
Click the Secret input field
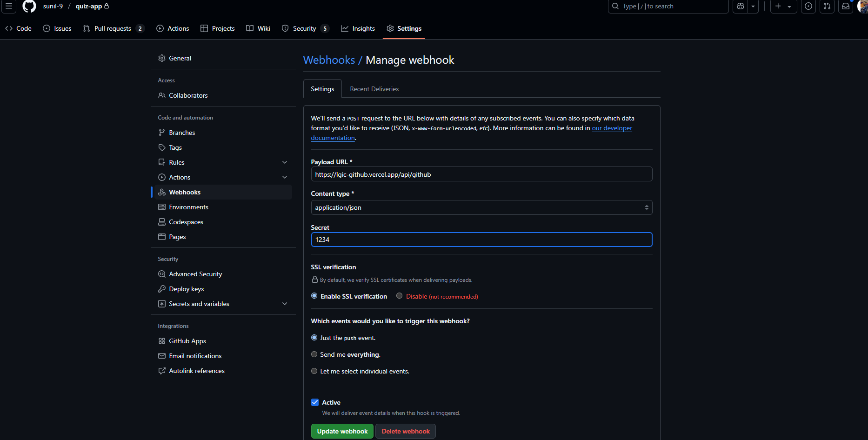481,240
